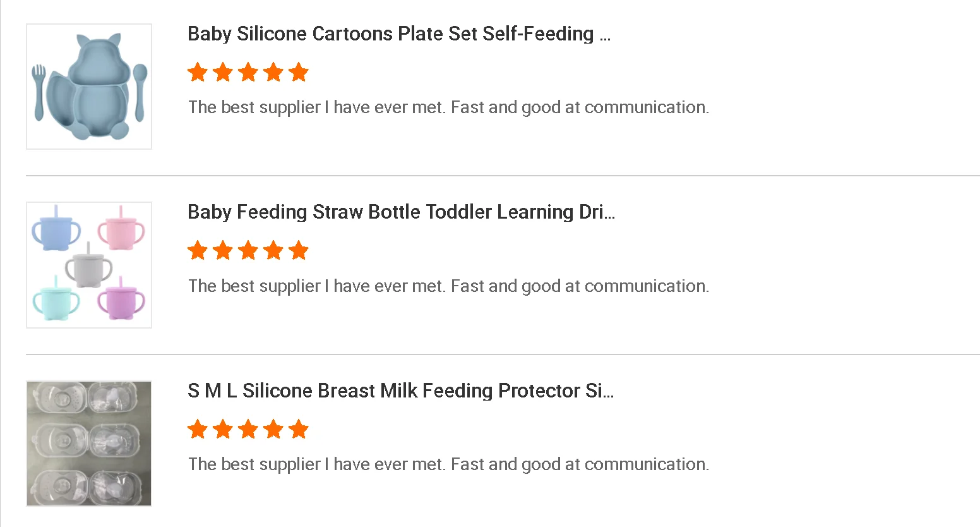The height and width of the screenshot is (527, 980).
Task: Click fourth rating star under Straw Bottle product
Action: tap(273, 251)
